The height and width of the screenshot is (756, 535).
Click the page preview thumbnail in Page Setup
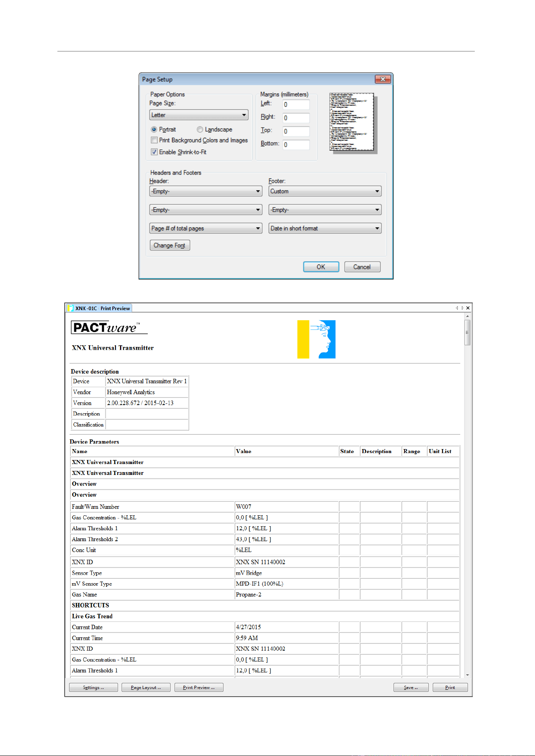click(x=352, y=122)
